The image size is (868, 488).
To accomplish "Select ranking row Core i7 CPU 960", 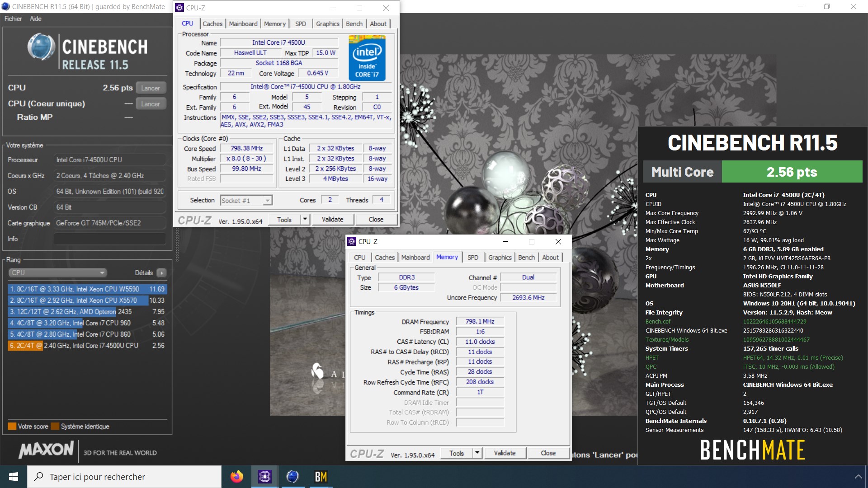I will [x=87, y=323].
